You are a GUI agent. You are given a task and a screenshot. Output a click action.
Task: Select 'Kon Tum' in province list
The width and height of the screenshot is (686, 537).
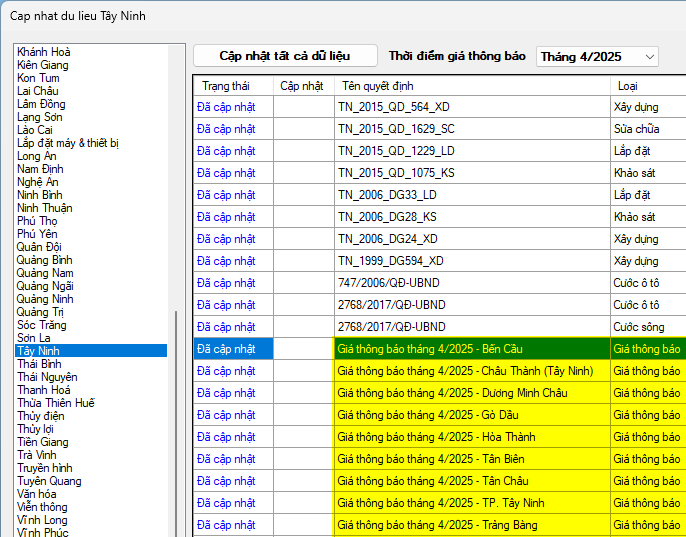(x=91, y=78)
